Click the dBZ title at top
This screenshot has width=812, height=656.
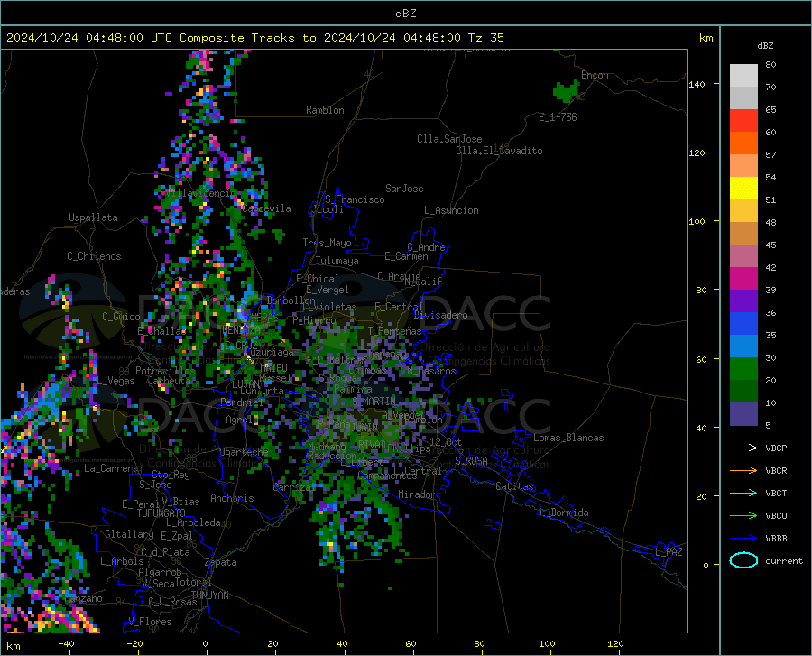(405, 14)
